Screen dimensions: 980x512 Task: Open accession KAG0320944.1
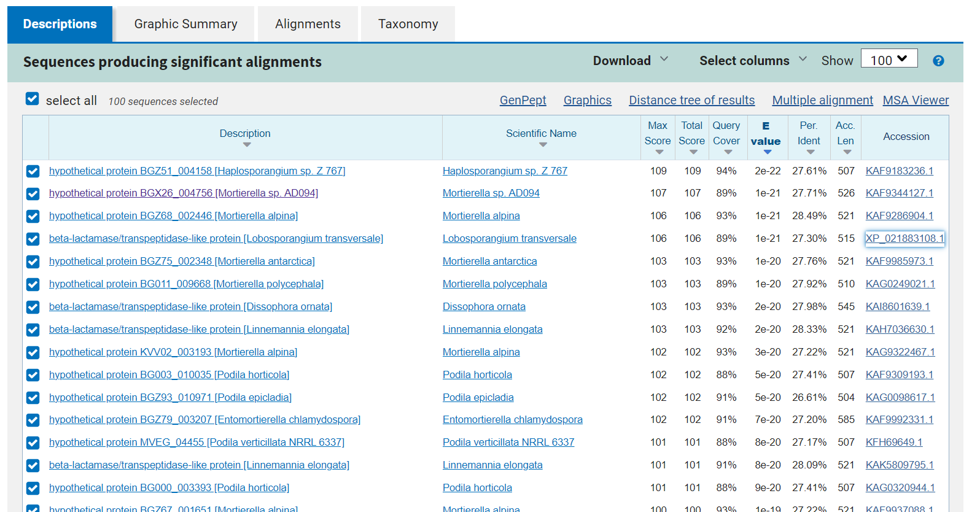pos(900,487)
